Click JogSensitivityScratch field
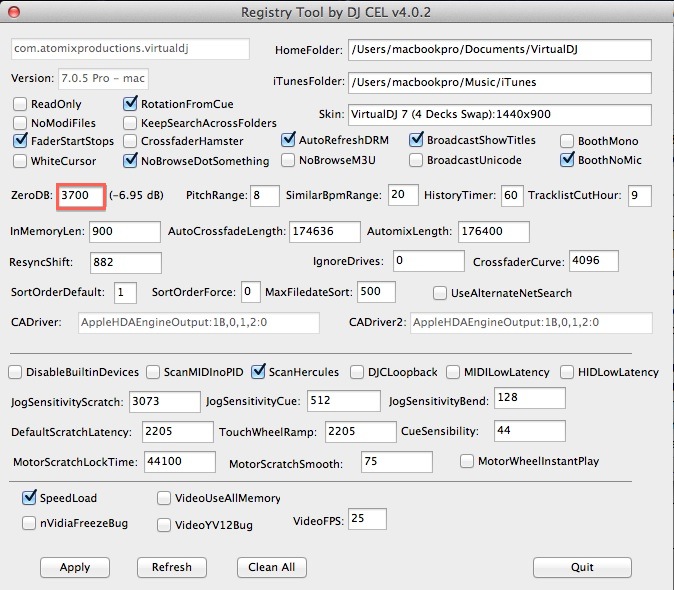The width and height of the screenshot is (674, 590). (x=165, y=402)
